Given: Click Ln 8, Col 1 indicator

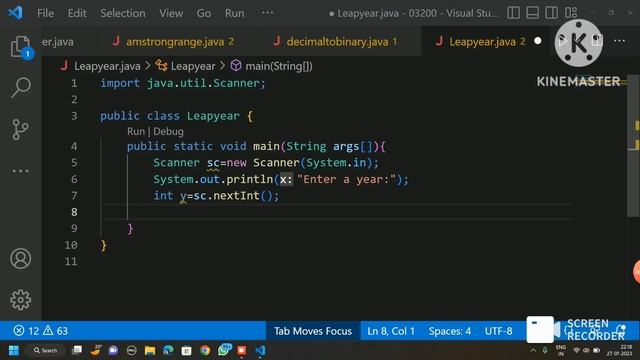Looking at the screenshot, I should pyautogui.click(x=391, y=331).
